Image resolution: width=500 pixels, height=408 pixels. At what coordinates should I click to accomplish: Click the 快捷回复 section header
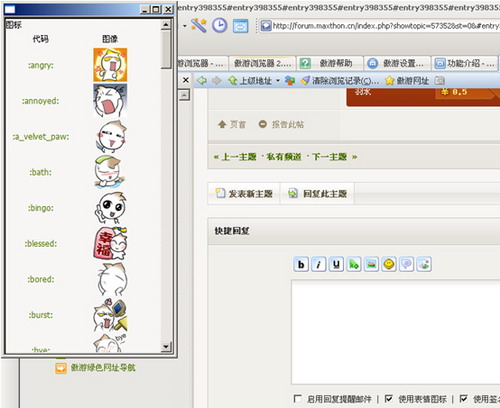(x=232, y=231)
